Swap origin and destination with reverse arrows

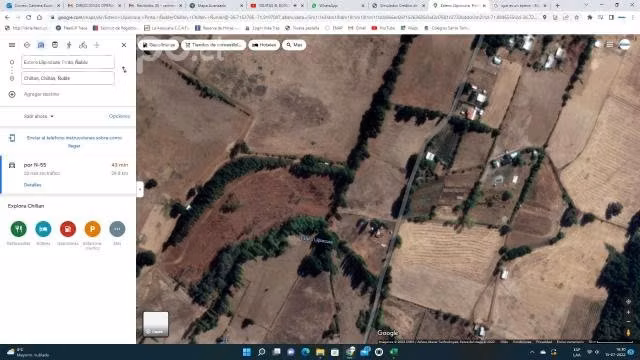(x=124, y=70)
